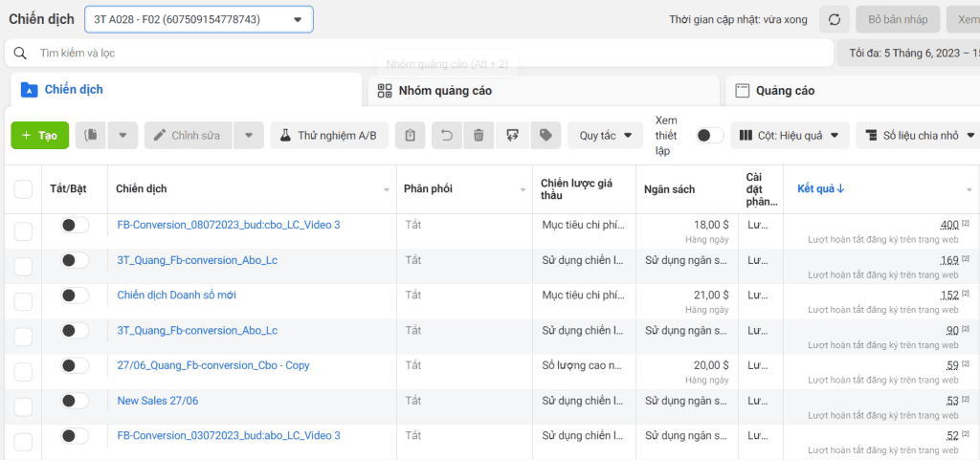Open the Quy tắc dropdown
980x460 pixels.
coord(605,135)
